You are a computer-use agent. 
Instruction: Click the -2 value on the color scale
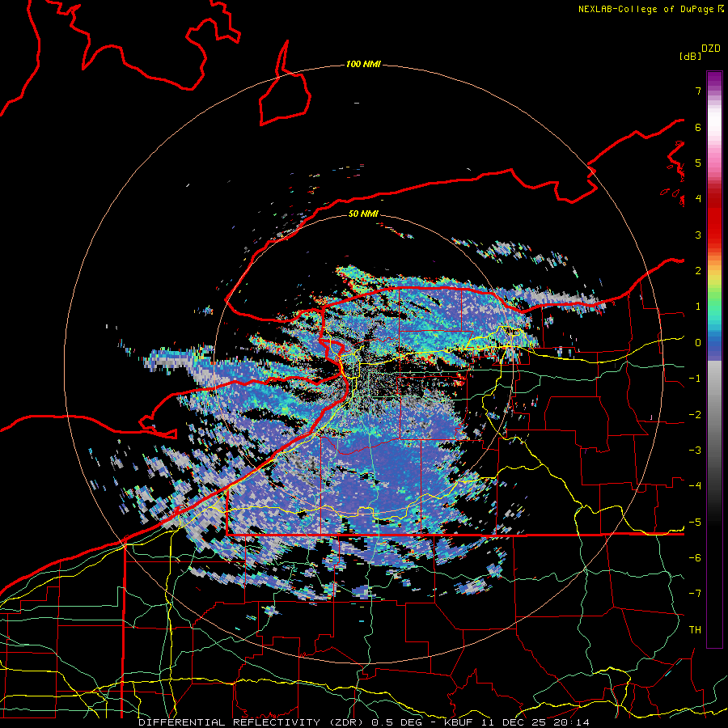(x=695, y=415)
